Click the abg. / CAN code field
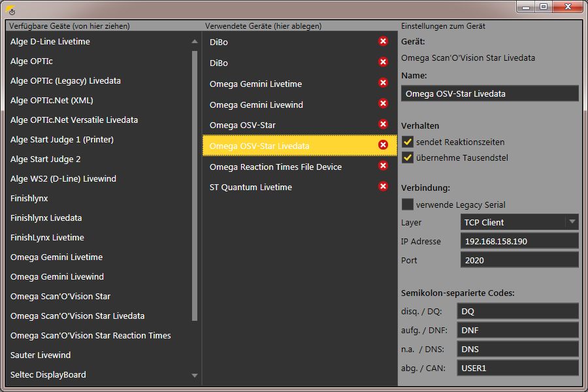 (x=517, y=368)
